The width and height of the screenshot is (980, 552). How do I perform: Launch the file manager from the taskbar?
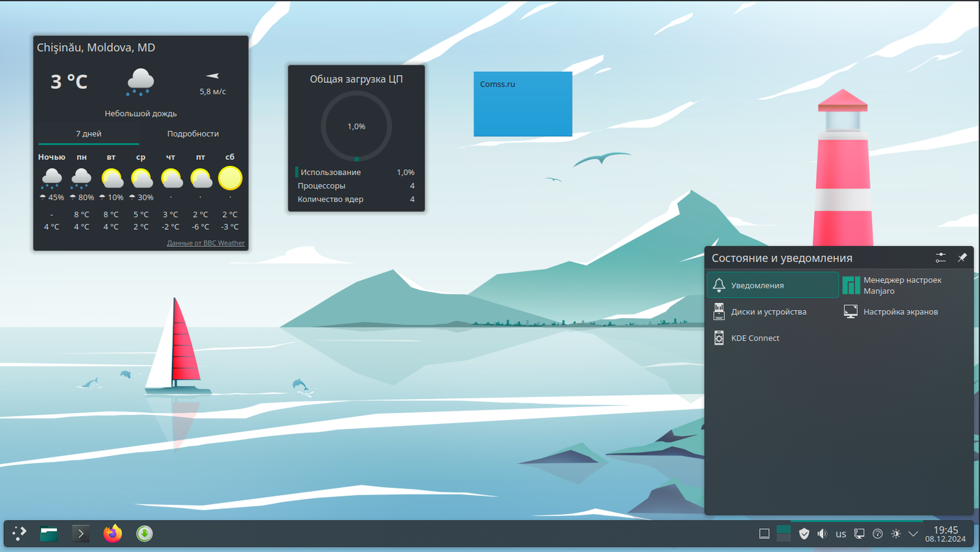tap(49, 534)
